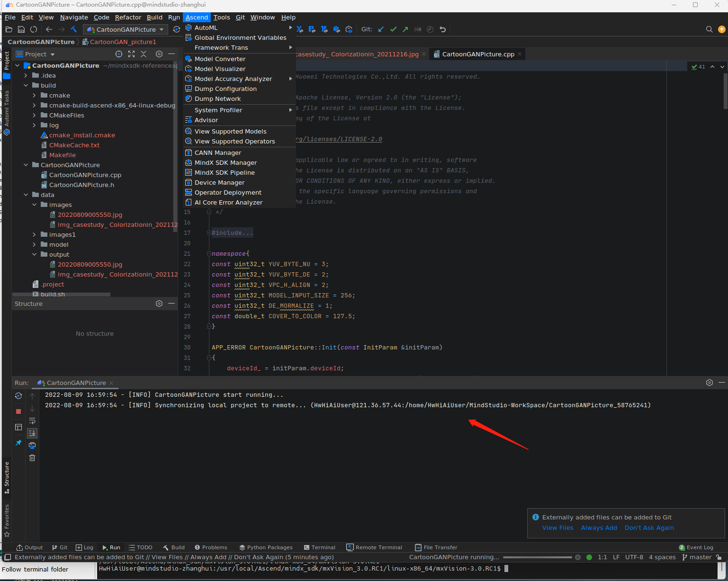Switch to the CartoonGANPicture.cpp editor tab
Viewport: 728px width, 581px height.
477,54
